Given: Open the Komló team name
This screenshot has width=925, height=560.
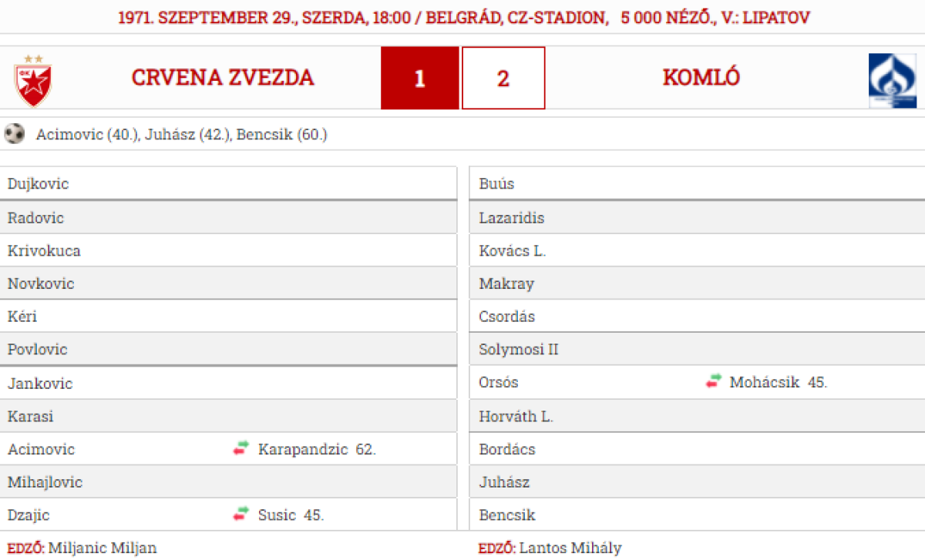Looking at the screenshot, I should tap(701, 78).
